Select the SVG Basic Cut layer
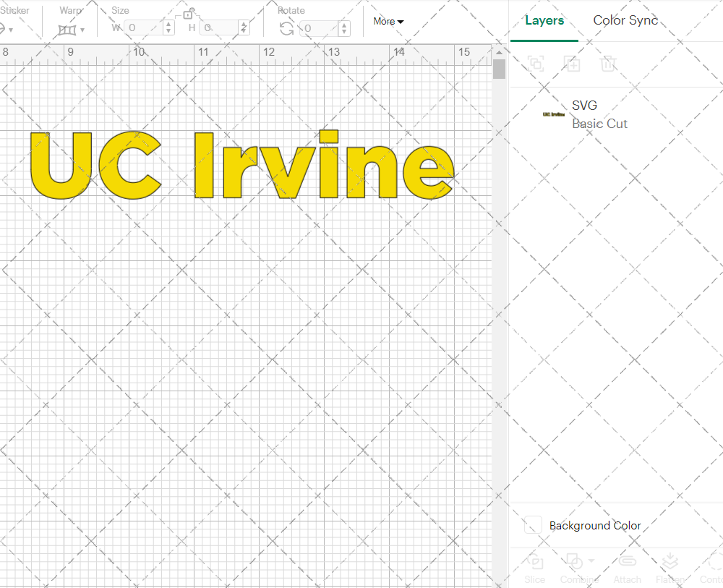 [615, 114]
